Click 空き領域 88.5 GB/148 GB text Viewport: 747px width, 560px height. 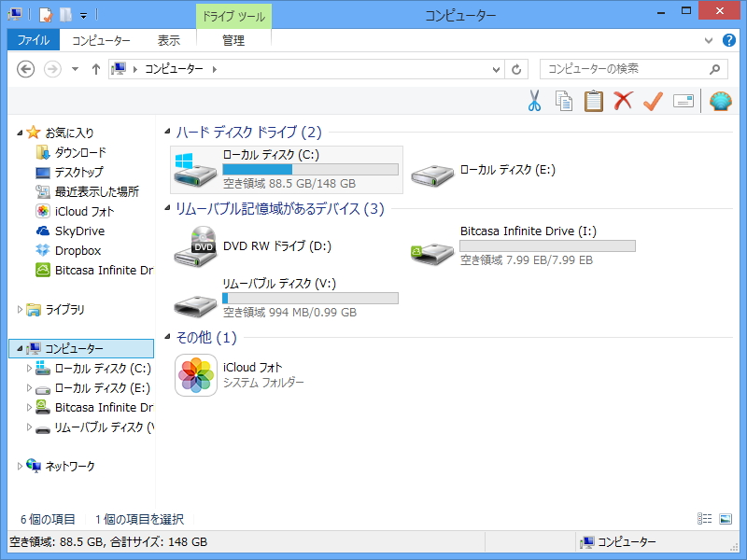289,184
